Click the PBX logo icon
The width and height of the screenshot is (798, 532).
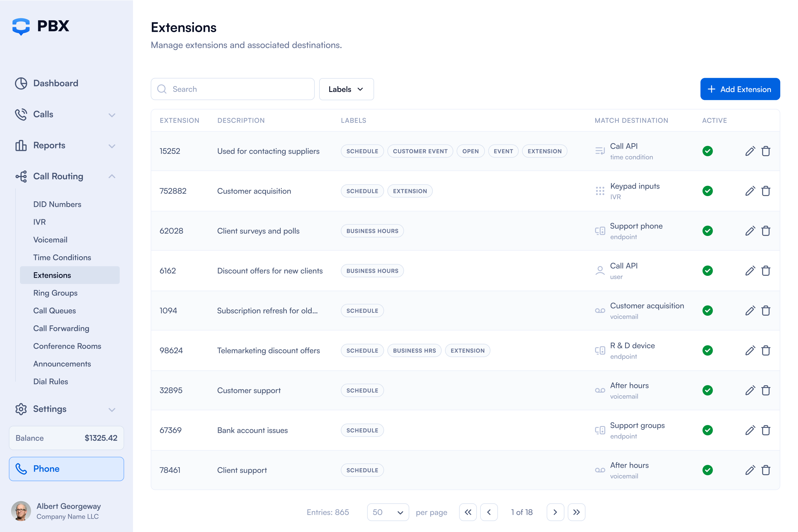click(x=21, y=26)
